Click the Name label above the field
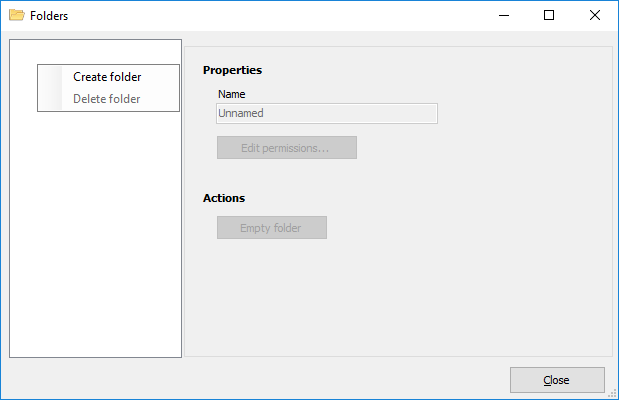 [x=231, y=94]
